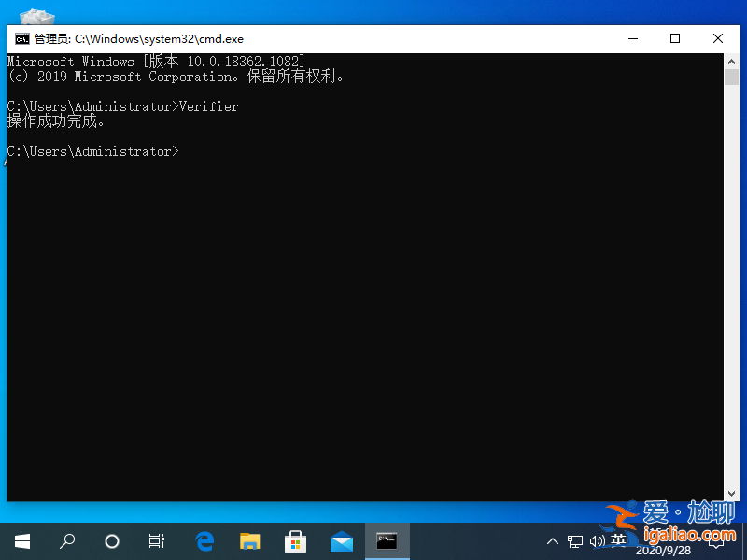Launch Microsoft Store from the taskbar

295,540
